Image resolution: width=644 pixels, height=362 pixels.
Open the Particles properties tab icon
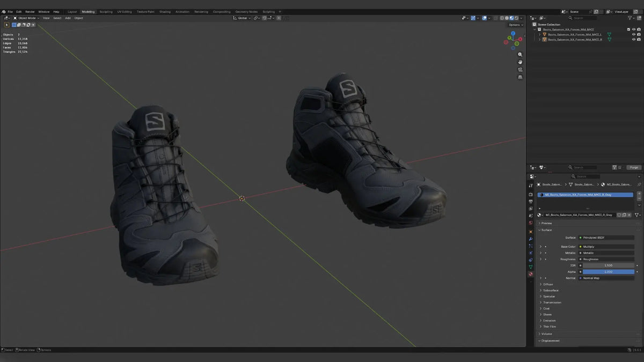pos(531,246)
